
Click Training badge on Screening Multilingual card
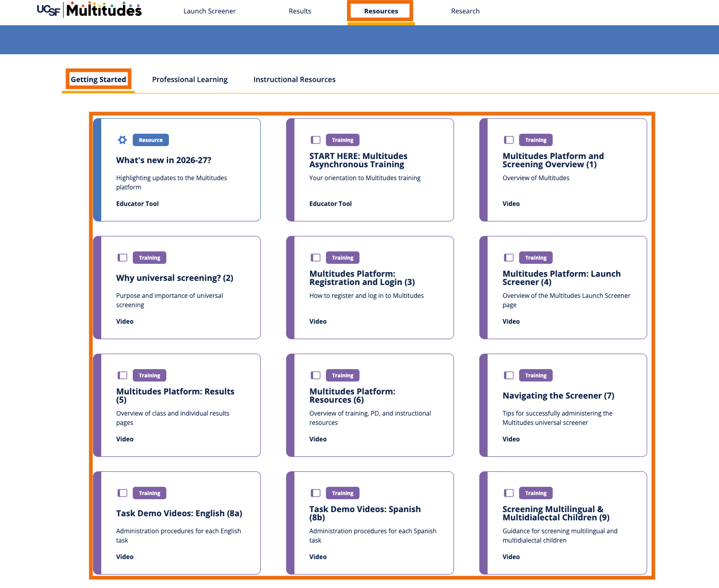(x=536, y=493)
